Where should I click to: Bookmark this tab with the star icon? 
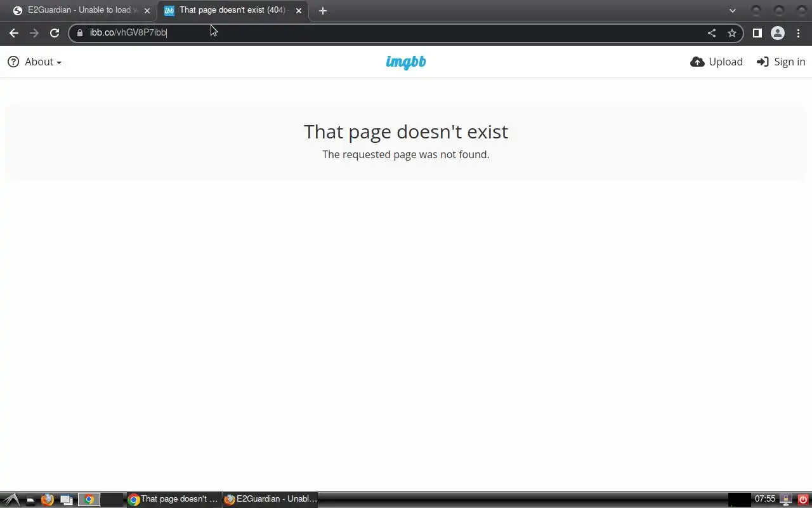coord(732,33)
